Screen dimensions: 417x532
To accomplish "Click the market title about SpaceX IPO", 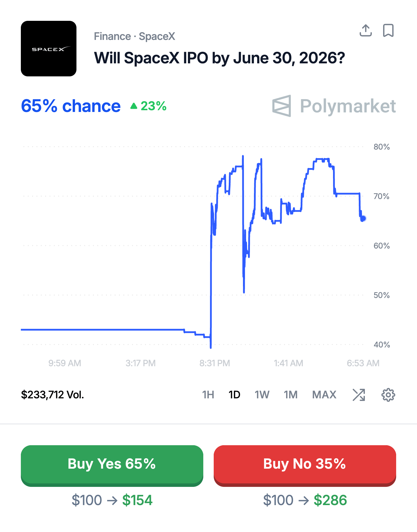I will tap(220, 58).
